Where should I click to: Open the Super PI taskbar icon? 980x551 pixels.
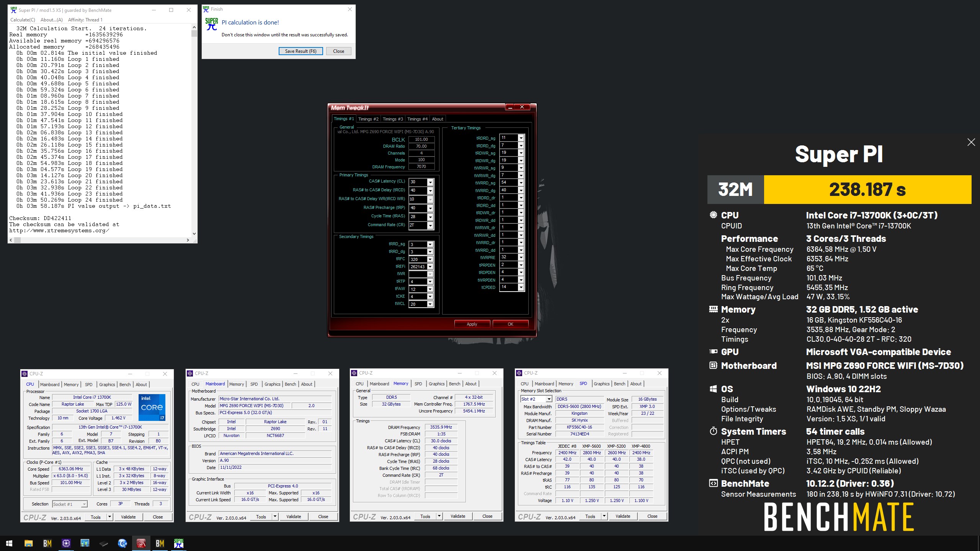[179, 543]
